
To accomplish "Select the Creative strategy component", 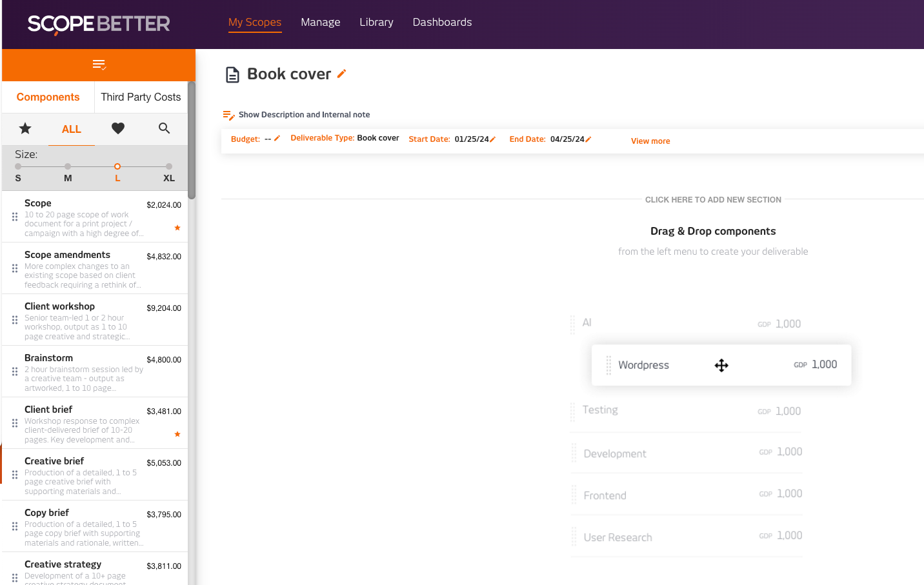I will [95, 569].
